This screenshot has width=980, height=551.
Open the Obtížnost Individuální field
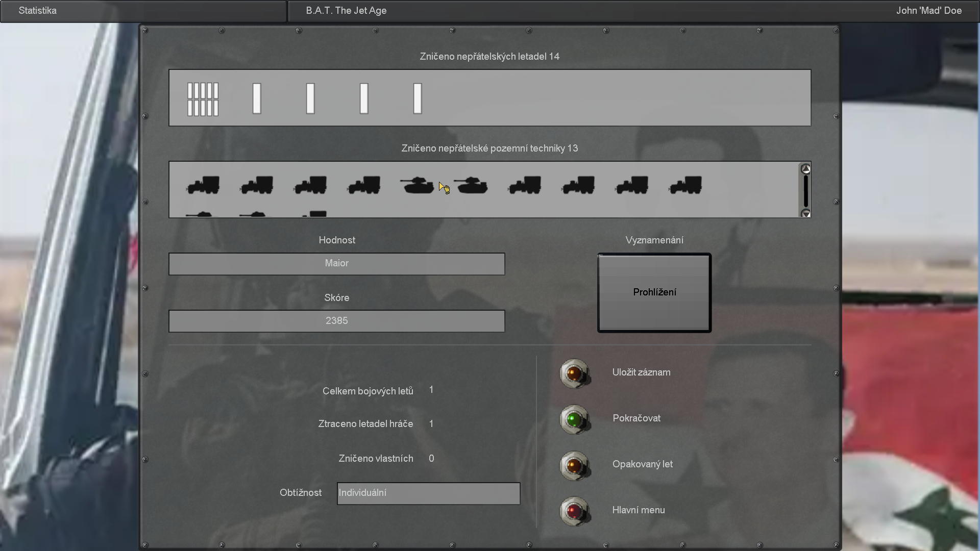coord(428,493)
